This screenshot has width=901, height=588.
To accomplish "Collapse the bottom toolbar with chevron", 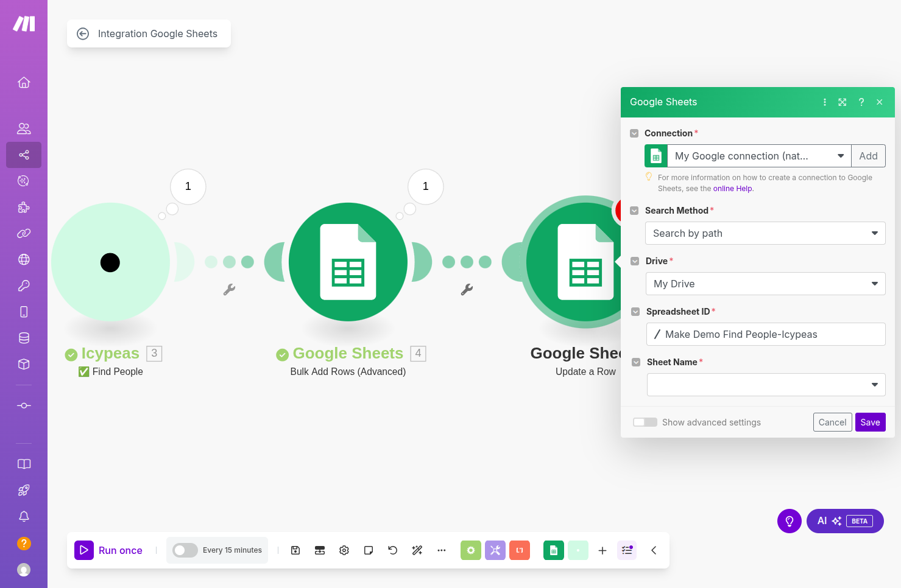I will tap(654, 550).
